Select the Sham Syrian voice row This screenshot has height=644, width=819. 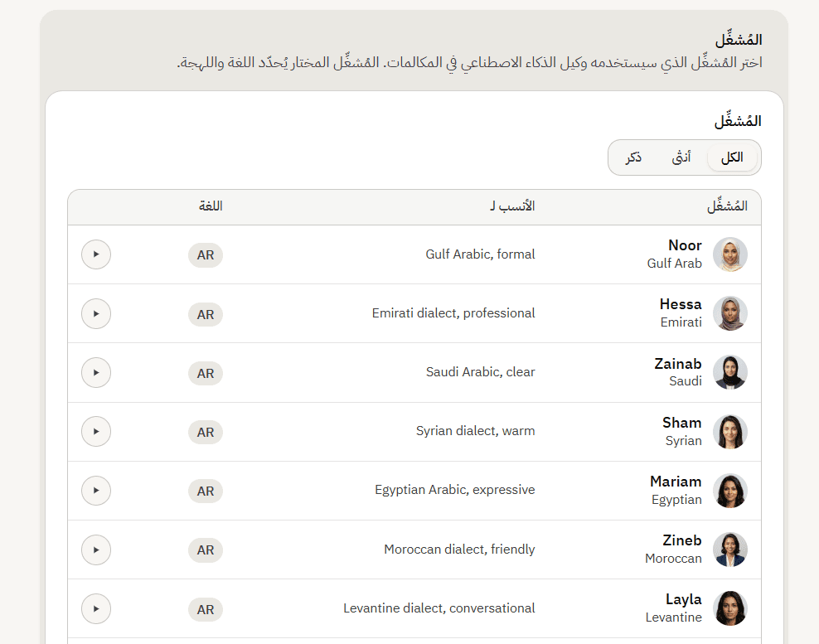(414, 432)
